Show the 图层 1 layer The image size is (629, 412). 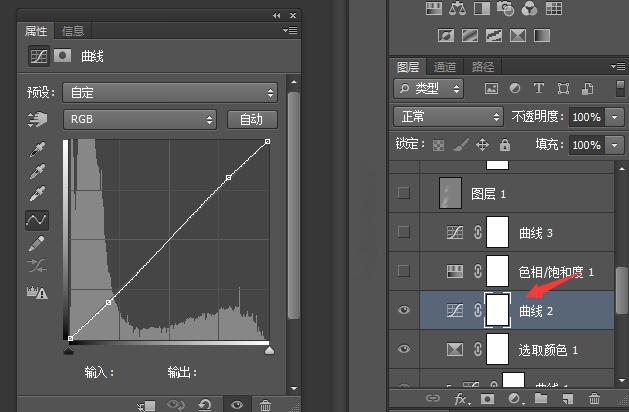tap(404, 193)
